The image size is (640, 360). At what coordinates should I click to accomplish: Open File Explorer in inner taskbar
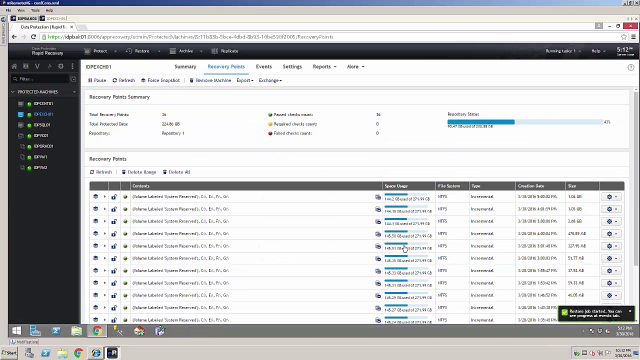tap(76, 331)
